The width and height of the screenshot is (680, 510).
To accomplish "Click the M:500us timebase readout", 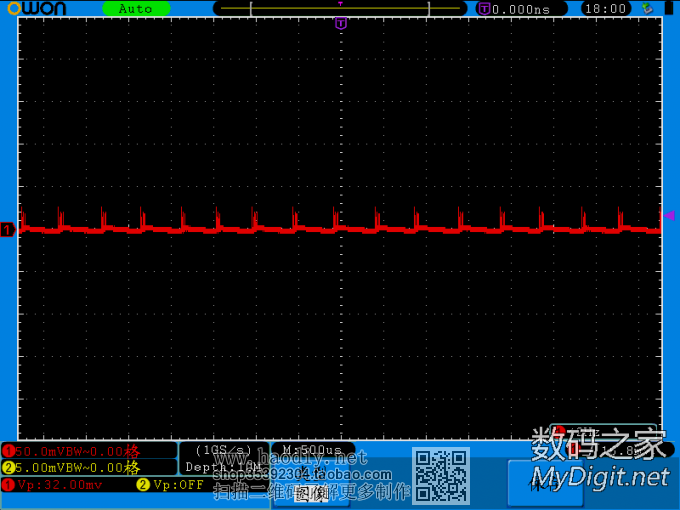I will coord(313,450).
